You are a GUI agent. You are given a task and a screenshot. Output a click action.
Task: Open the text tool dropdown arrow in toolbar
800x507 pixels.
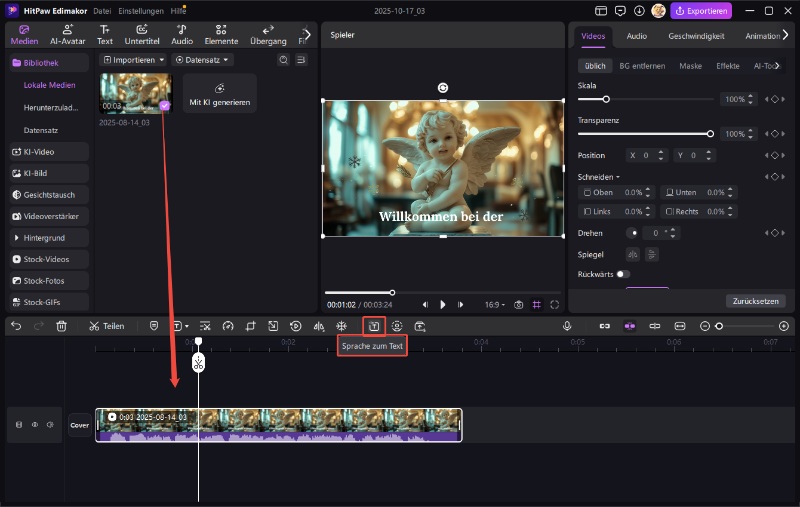point(187,326)
